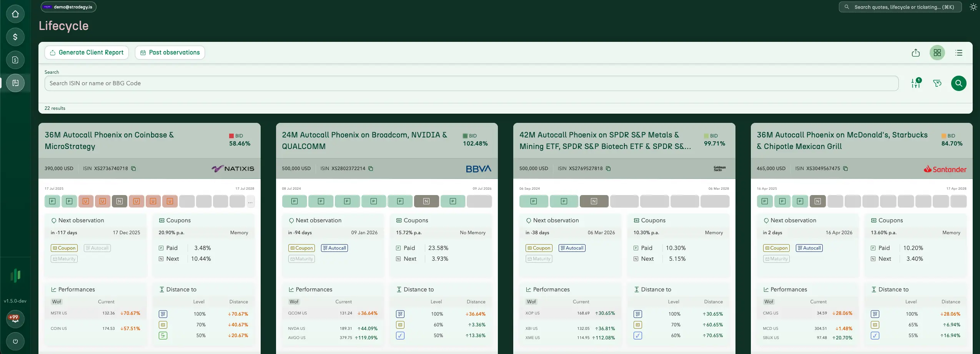Screen dimensions: 980x354
Task: Copy the ISIN of the Natixis product
Action: coord(133,169)
